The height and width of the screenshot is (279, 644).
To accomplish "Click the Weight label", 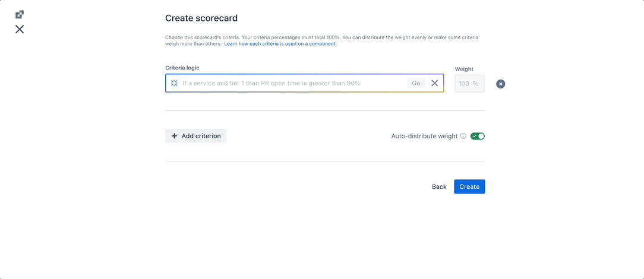I will click(464, 69).
